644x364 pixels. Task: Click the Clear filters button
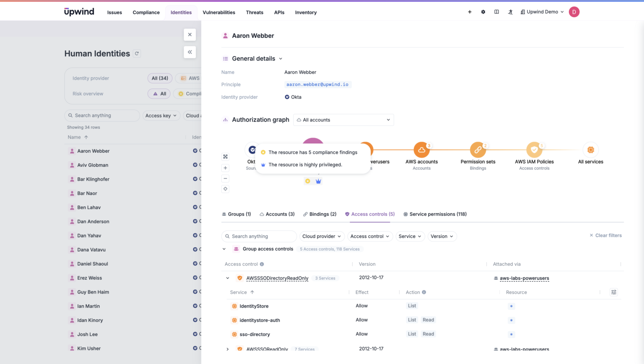(605, 235)
